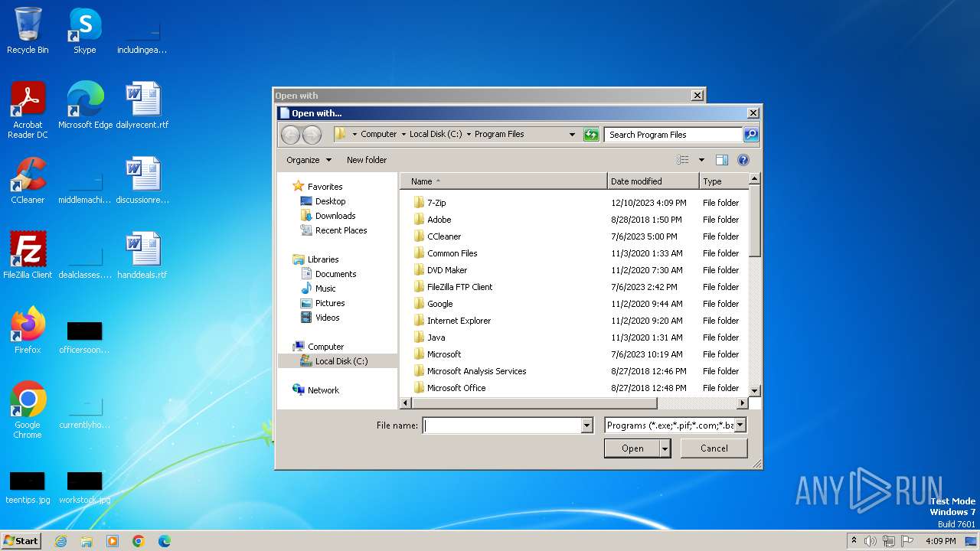This screenshot has width=980, height=551.
Task: Select Microsoft Edge desktop shortcut
Action: coord(85,106)
